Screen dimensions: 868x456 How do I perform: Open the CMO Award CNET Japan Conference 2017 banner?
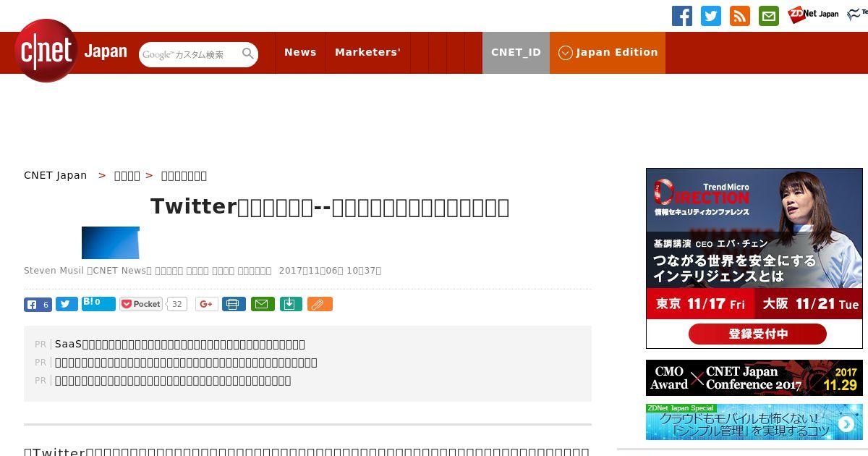[754, 378]
